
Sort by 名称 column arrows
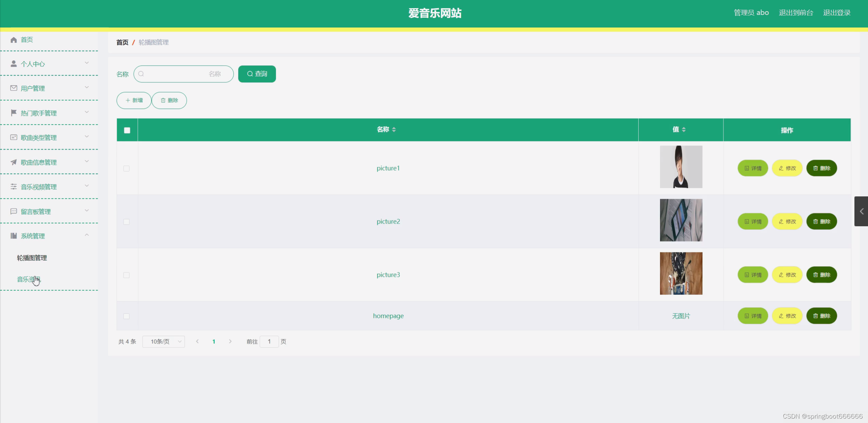[394, 130]
